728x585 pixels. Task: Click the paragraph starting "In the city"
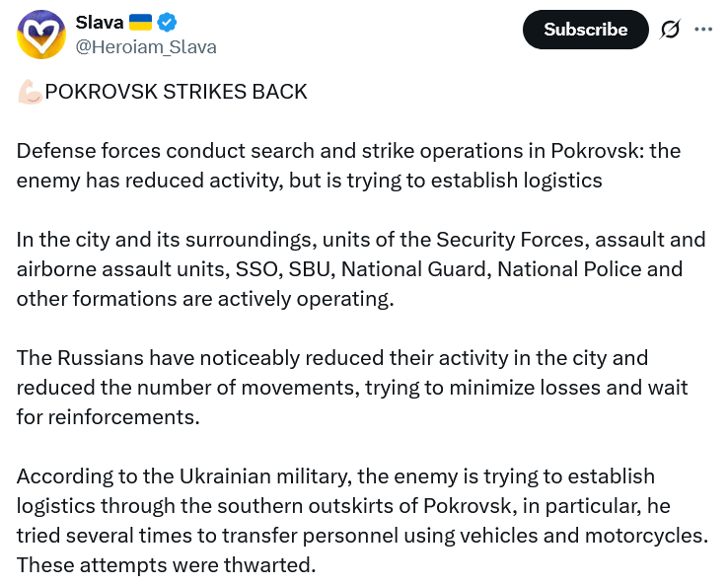pyautogui.click(x=361, y=269)
